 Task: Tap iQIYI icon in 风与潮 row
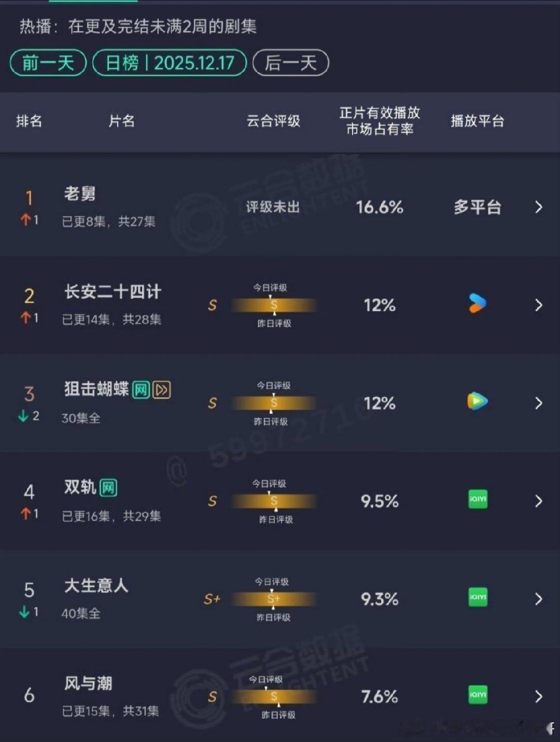coord(478,694)
